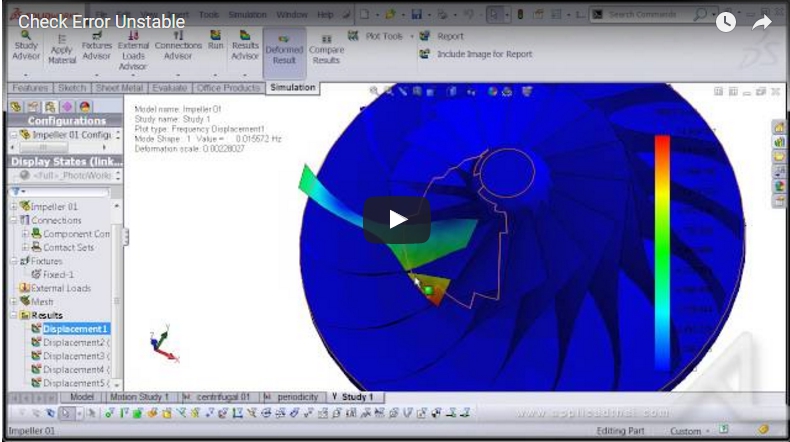Open the Simulation menu
Screen dimensions: 790x442
pyautogui.click(x=247, y=15)
